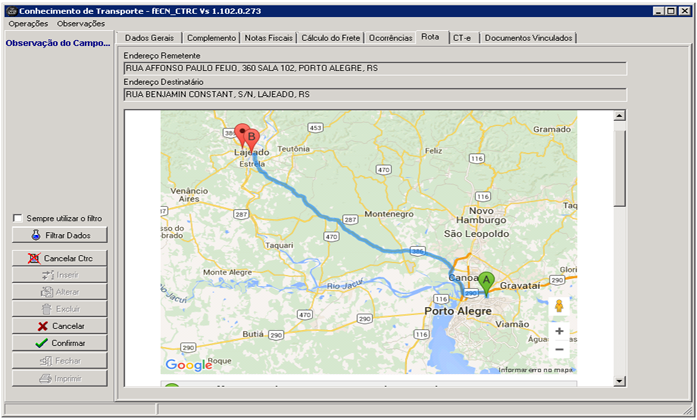Switch to the Ocorrências tab
This screenshot has height=420, width=697.
coord(390,38)
